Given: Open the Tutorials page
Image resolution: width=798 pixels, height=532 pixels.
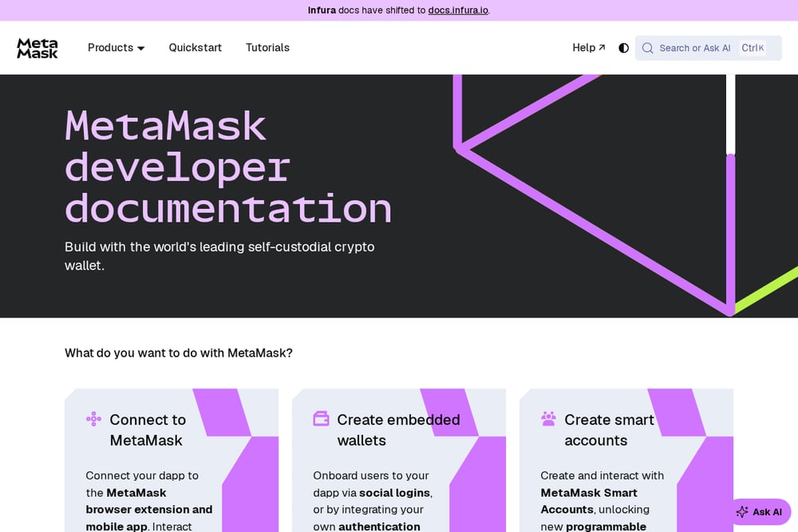Looking at the screenshot, I should (267, 48).
